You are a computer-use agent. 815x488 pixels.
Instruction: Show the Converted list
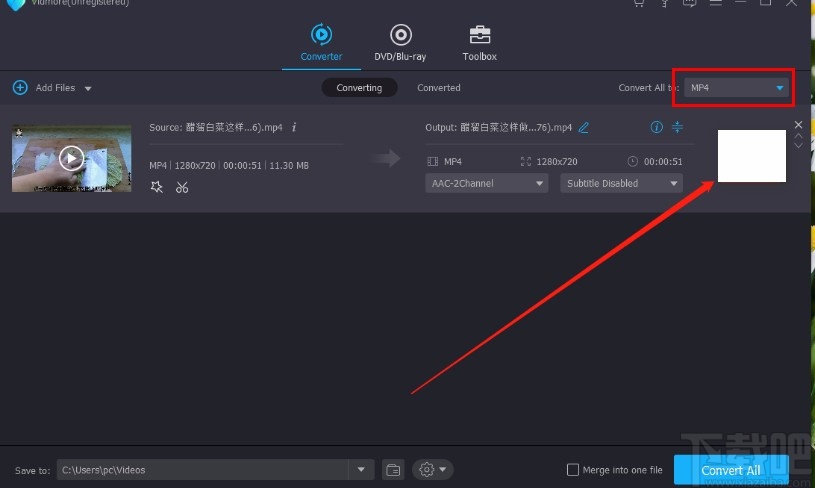[439, 87]
